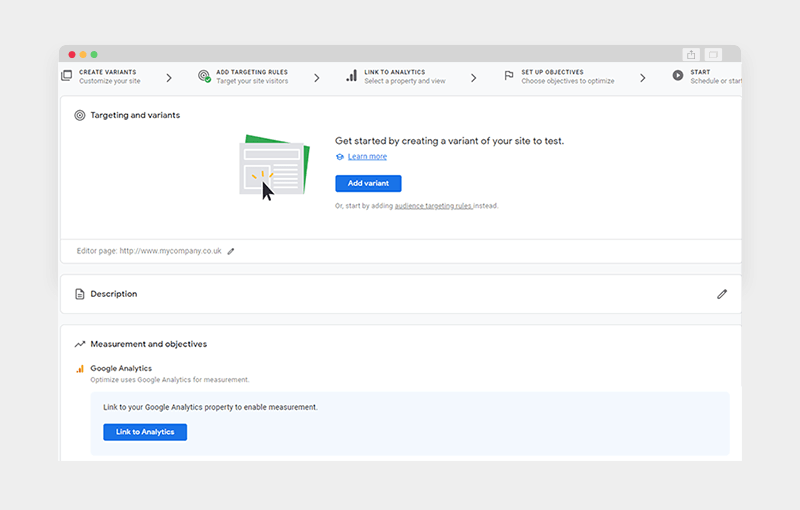
Task: Click the chevron after Link to Analytics
Action: coord(473,78)
